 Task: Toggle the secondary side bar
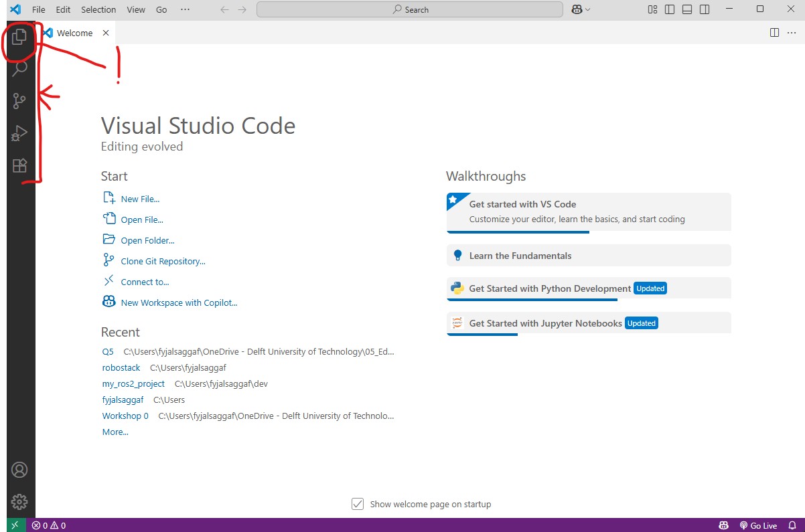(x=705, y=9)
